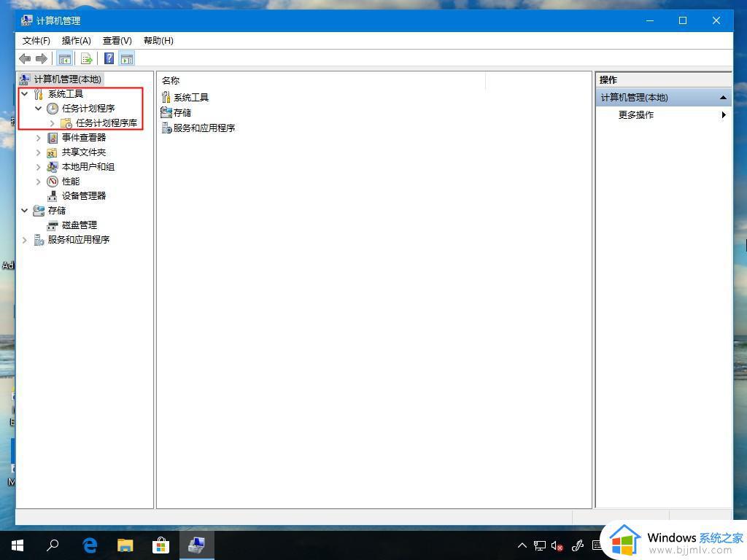
Task: Click the 设备管理器 icon in tree
Action: [53, 196]
